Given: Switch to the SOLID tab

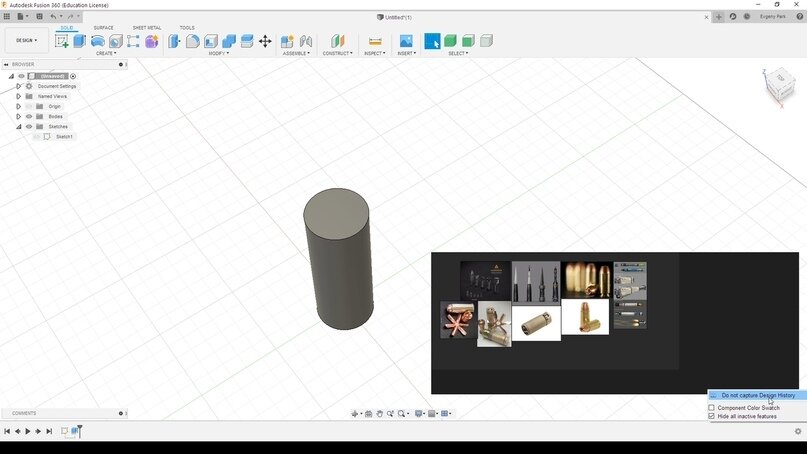Looking at the screenshot, I should [x=67, y=28].
